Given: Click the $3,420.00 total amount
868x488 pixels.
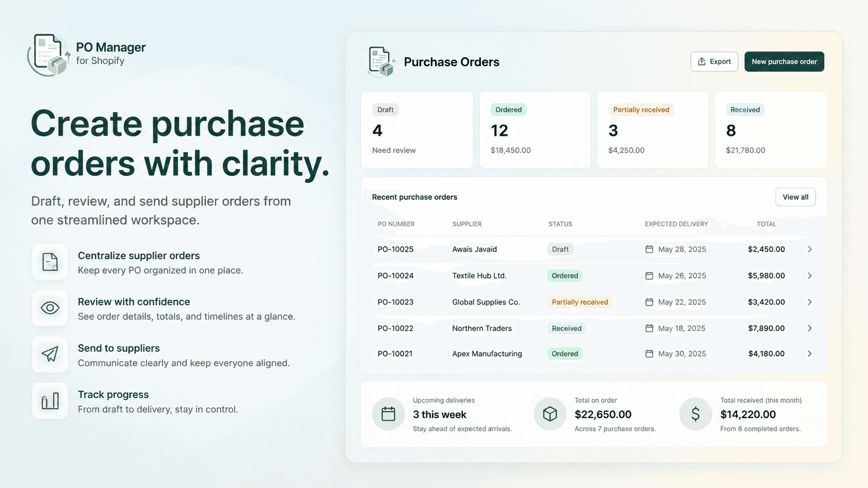Looking at the screenshot, I should (766, 302).
